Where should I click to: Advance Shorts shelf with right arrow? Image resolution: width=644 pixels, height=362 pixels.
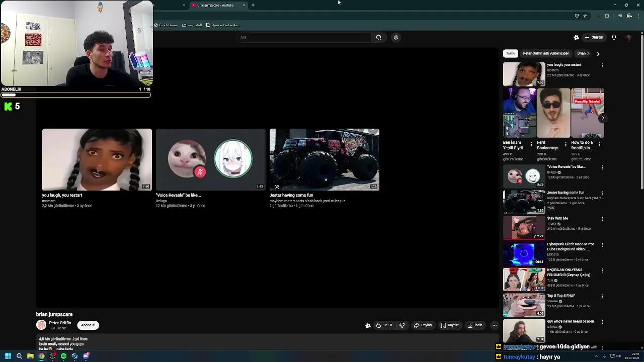(603, 118)
